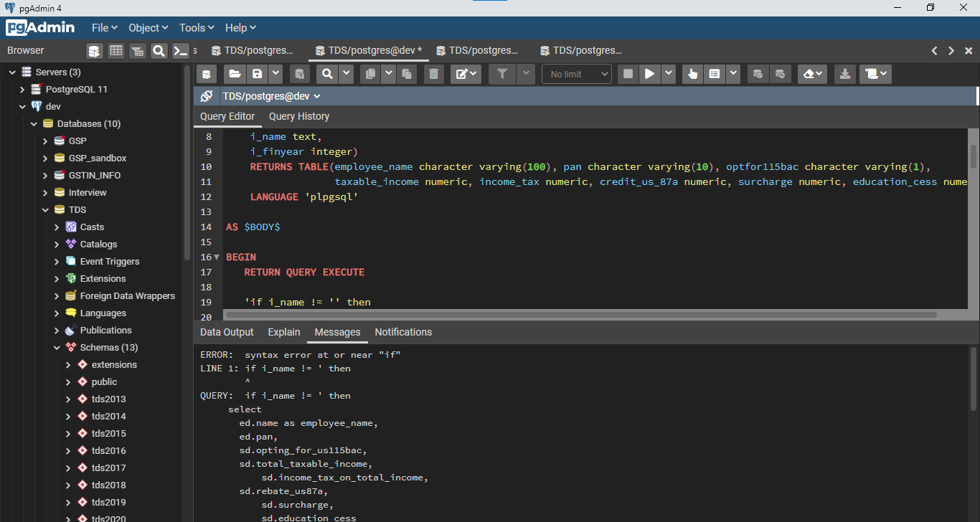Click the pgAdmin logo
The width and height of the screenshot is (980, 522).
point(41,28)
